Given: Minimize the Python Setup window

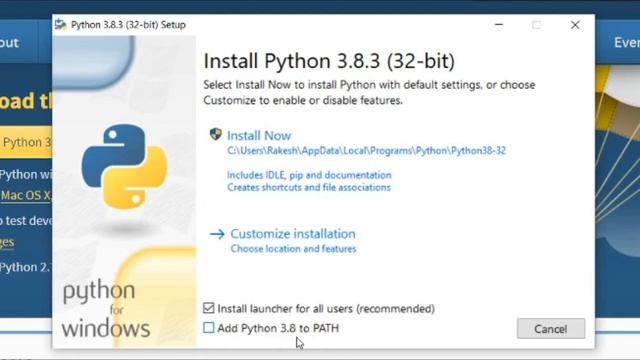Looking at the screenshot, I should tap(499, 24).
